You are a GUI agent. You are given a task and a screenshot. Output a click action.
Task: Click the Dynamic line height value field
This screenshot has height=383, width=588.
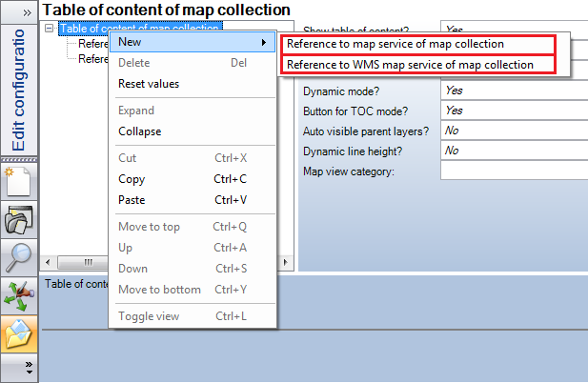tap(514, 151)
